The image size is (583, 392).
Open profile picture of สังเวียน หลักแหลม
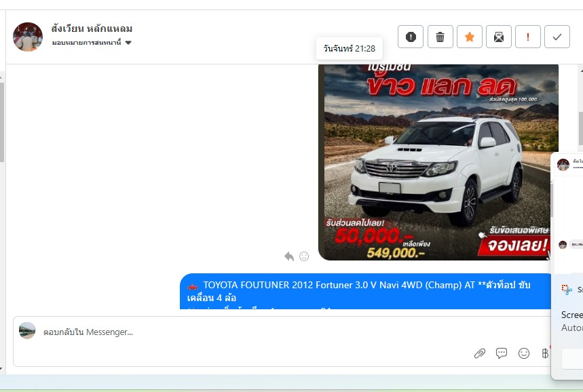coord(28,37)
